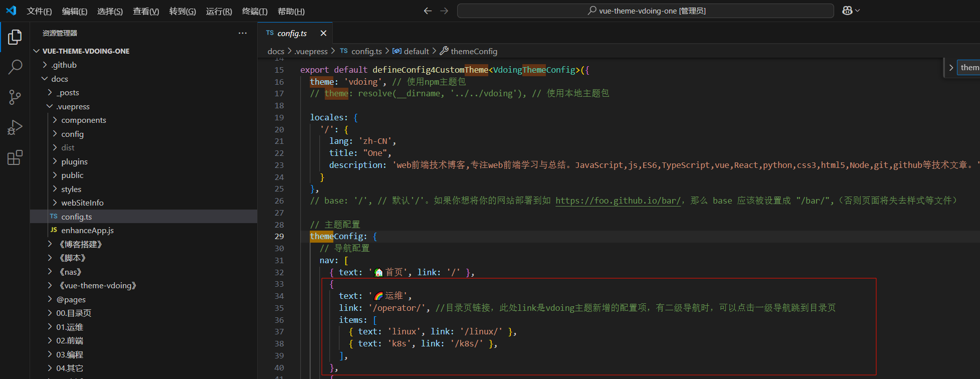Close the config.ts editor tab
This screenshot has width=980, height=379.
(323, 33)
